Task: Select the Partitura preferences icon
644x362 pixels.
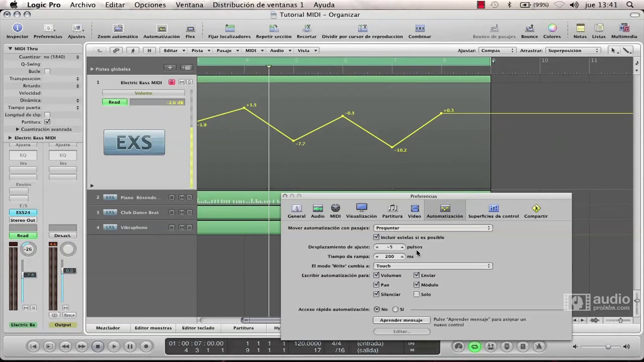Action: pyautogui.click(x=392, y=208)
